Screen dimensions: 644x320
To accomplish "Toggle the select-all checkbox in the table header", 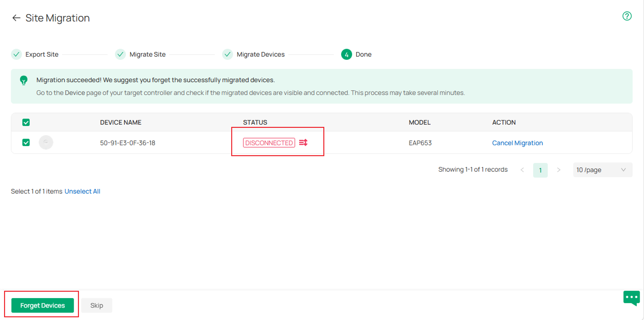I will pyautogui.click(x=26, y=122).
